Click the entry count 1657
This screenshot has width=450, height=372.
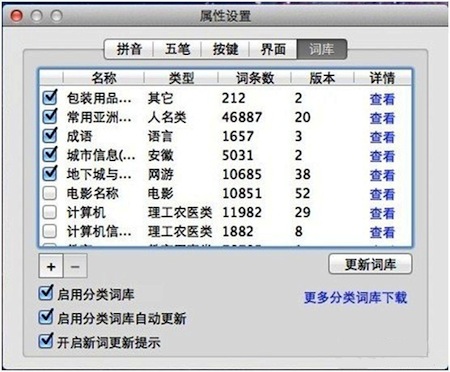[x=238, y=136]
